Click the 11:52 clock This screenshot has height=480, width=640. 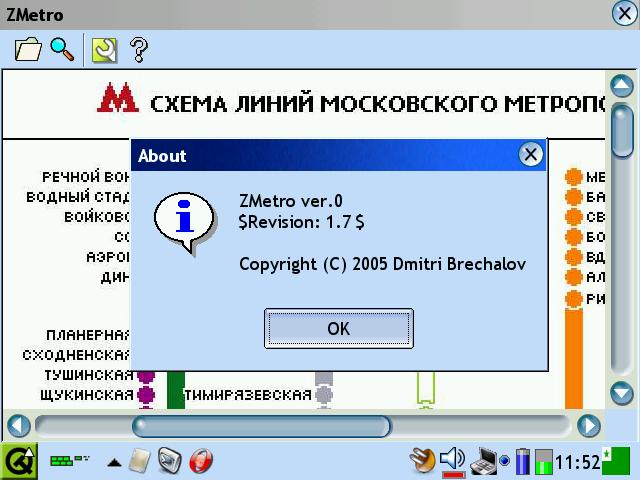578,462
